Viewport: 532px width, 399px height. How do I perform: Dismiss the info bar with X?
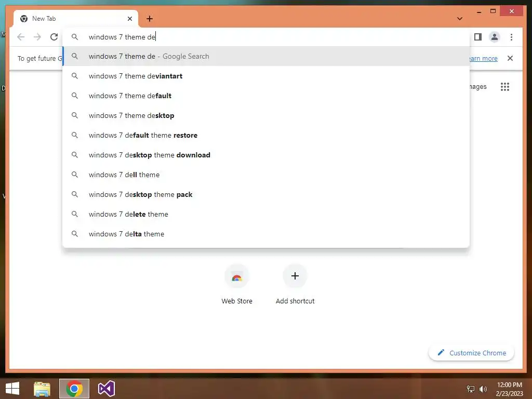click(510, 58)
